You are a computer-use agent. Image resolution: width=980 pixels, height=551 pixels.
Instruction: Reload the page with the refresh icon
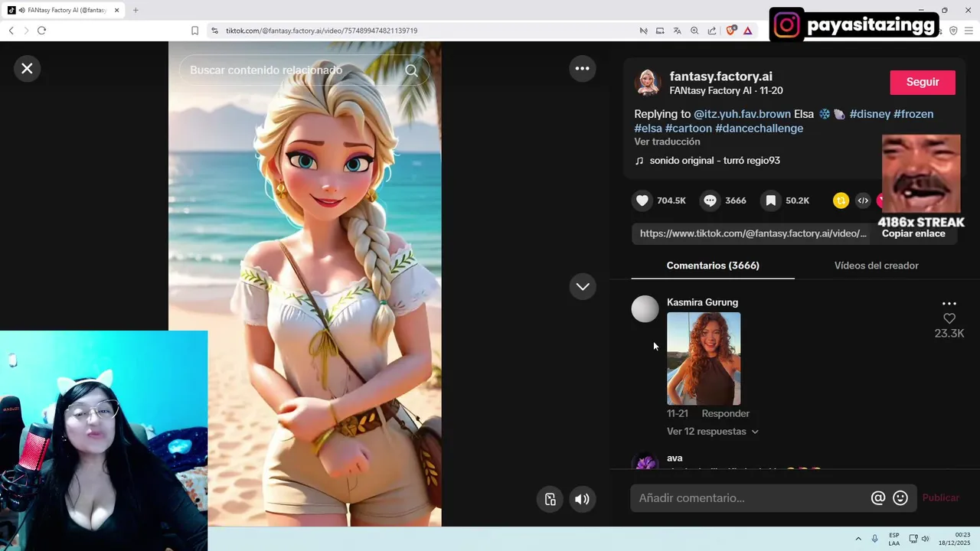[x=41, y=31]
